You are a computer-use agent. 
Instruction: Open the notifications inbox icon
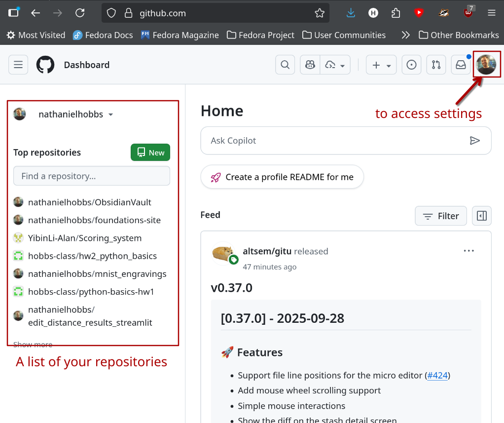pyautogui.click(x=461, y=64)
